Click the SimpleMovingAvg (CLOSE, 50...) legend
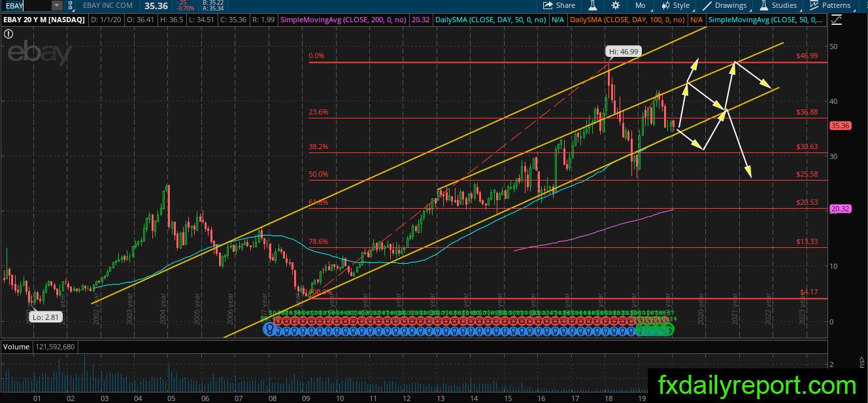The width and height of the screenshot is (868, 403). pos(766,20)
